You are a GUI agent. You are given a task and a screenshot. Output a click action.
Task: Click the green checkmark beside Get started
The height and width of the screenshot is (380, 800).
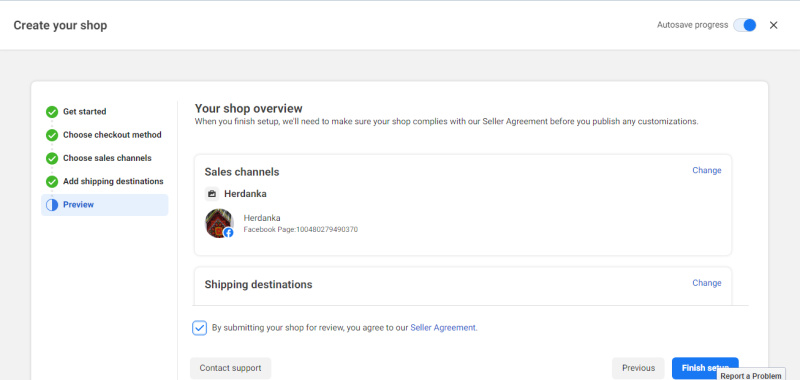pos(52,112)
